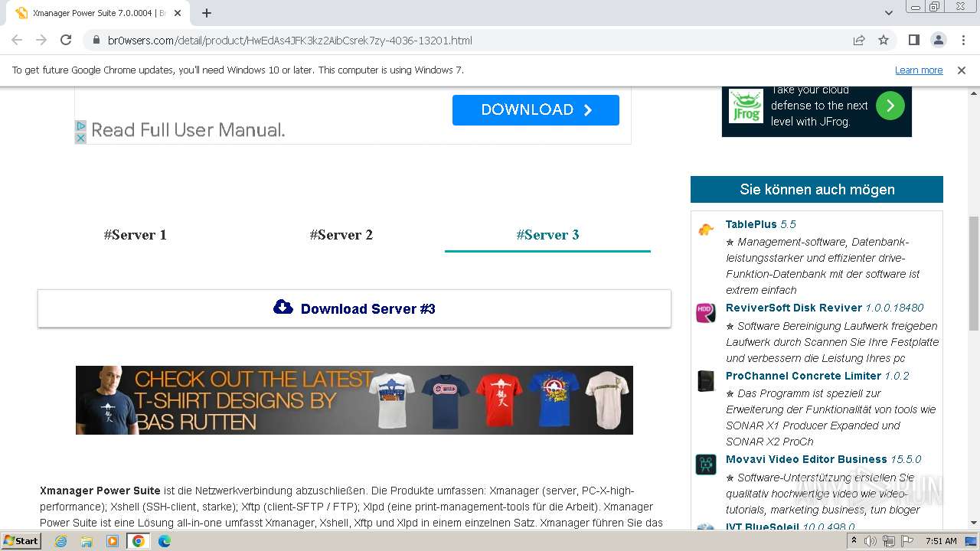This screenshot has height=551, width=980.
Task: Click the bold 'Xmanager Power Suite' text
Action: click(100, 491)
